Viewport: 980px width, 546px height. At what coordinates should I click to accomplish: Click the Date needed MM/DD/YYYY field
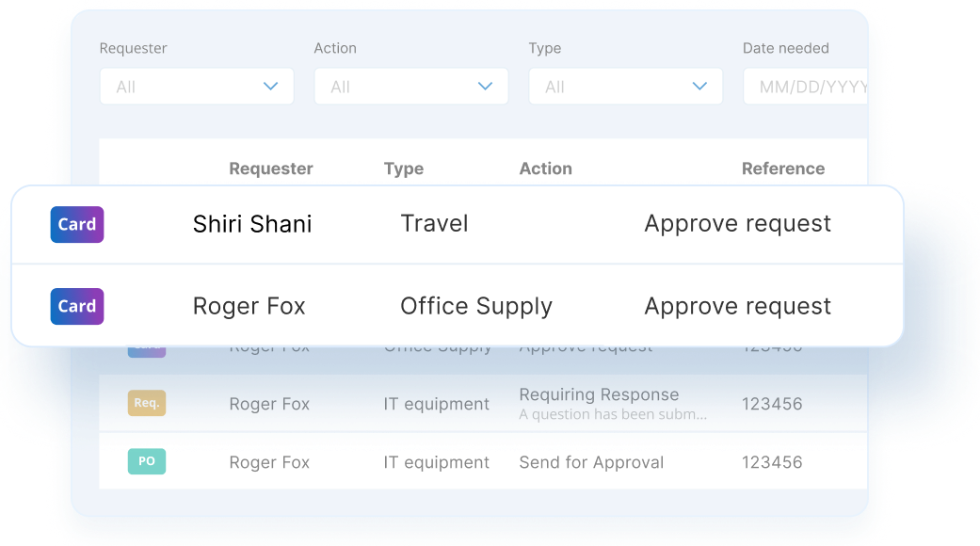(805, 87)
